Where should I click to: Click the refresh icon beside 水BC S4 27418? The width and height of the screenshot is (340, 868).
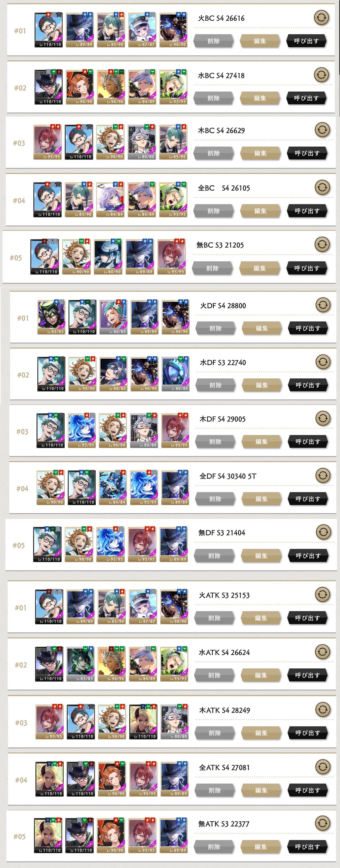point(321,75)
